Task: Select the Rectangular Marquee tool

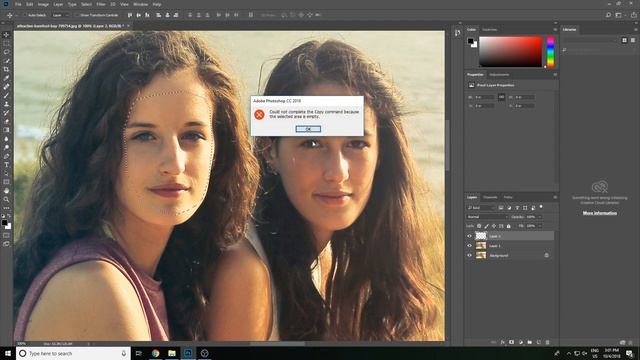Action: click(6, 43)
